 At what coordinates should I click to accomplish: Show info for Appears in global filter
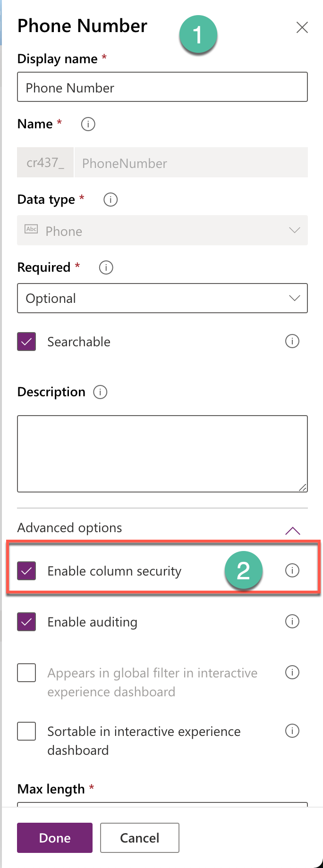(292, 672)
